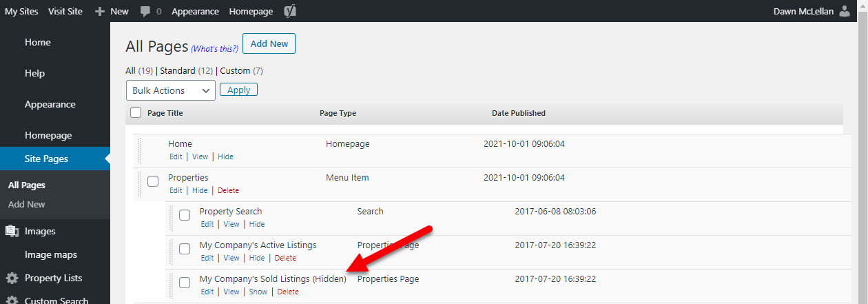Click the Add New button beside All Pages
Screen dimensions: 868x304
pyautogui.click(x=269, y=44)
